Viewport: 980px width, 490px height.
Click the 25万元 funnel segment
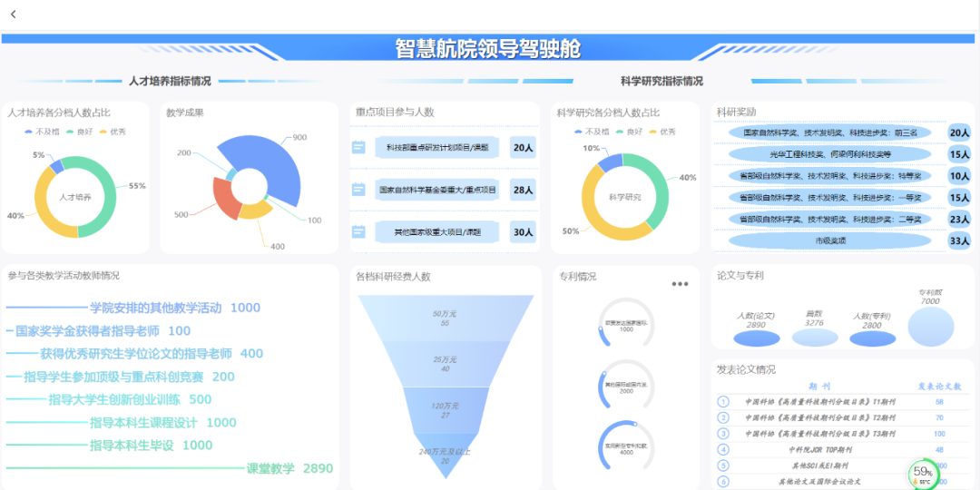click(x=445, y=364)
